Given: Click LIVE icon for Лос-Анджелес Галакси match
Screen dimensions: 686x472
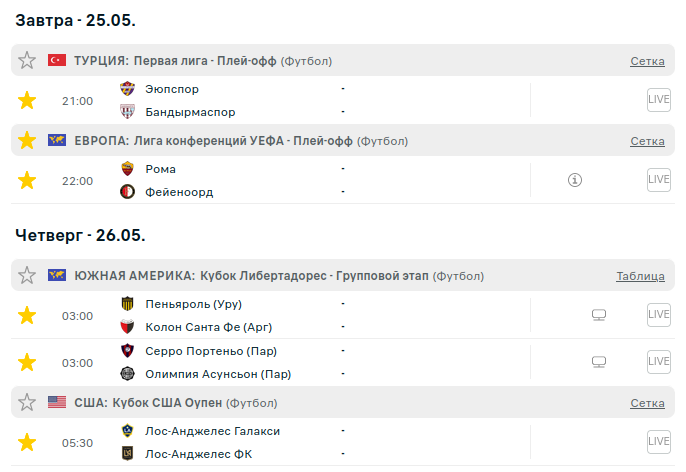Looking at the screenshot, I should tap(658, 441).
